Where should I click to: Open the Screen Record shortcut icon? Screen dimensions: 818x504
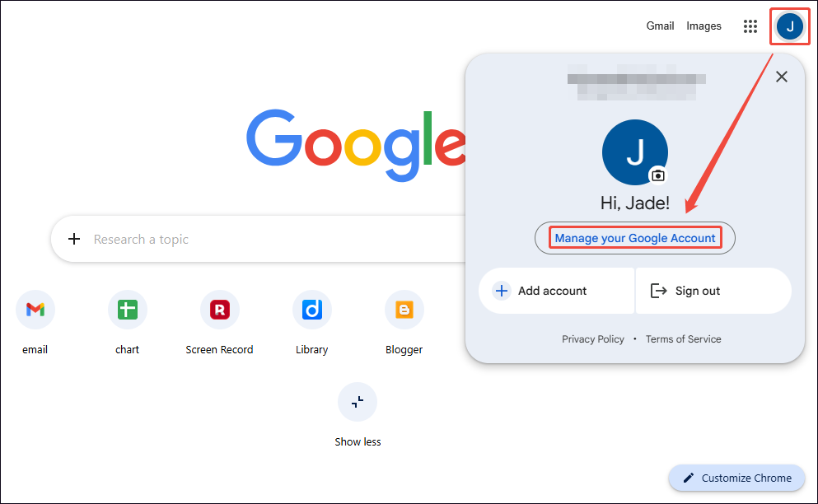(x=220, y=310)
